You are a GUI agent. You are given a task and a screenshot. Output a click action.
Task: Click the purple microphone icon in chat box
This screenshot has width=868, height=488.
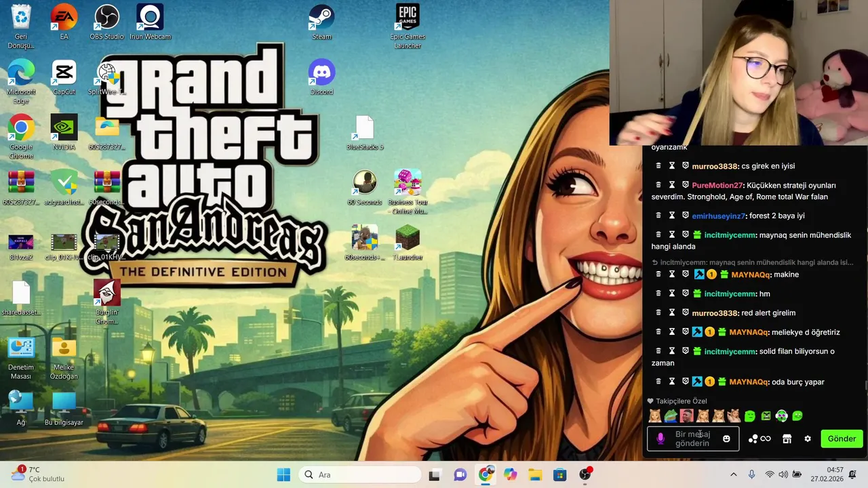[x=661, y=439]
